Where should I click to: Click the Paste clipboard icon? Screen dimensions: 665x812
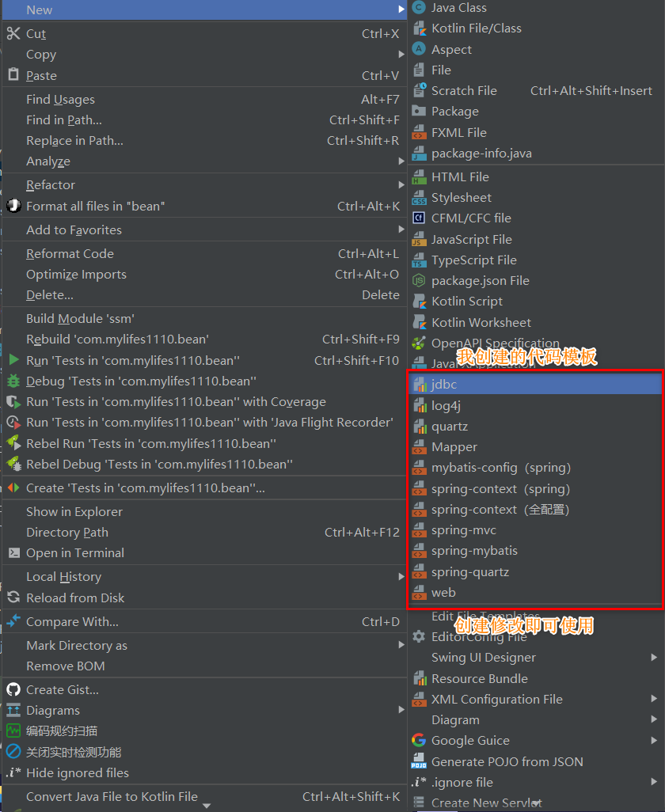13,75
